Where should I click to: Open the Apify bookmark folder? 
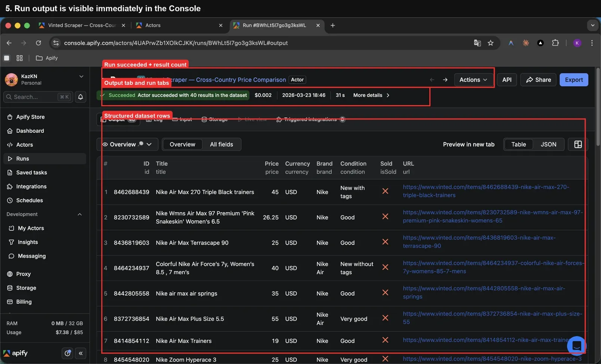47,58
